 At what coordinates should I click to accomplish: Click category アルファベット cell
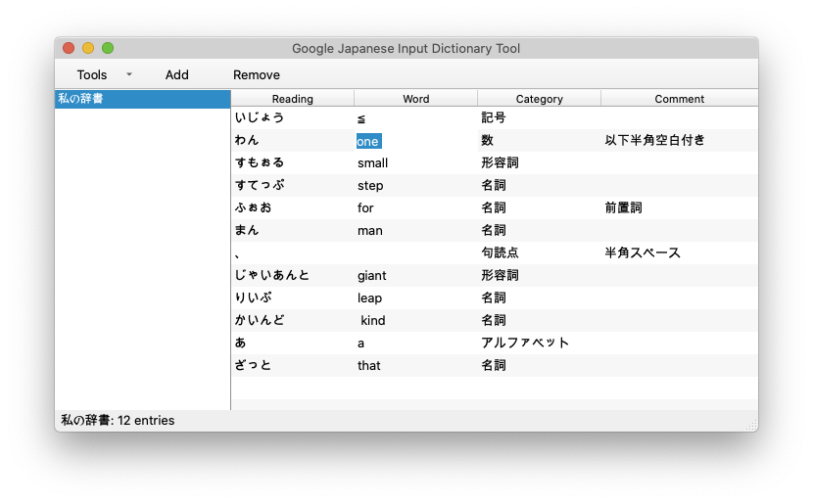tap(525, 344)
